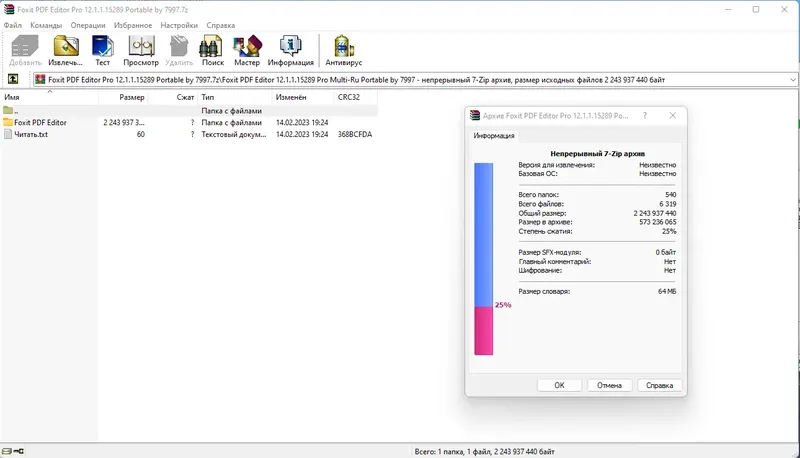Start the Антивирус scan icon
Screen dimensions: 800x458
343,46
